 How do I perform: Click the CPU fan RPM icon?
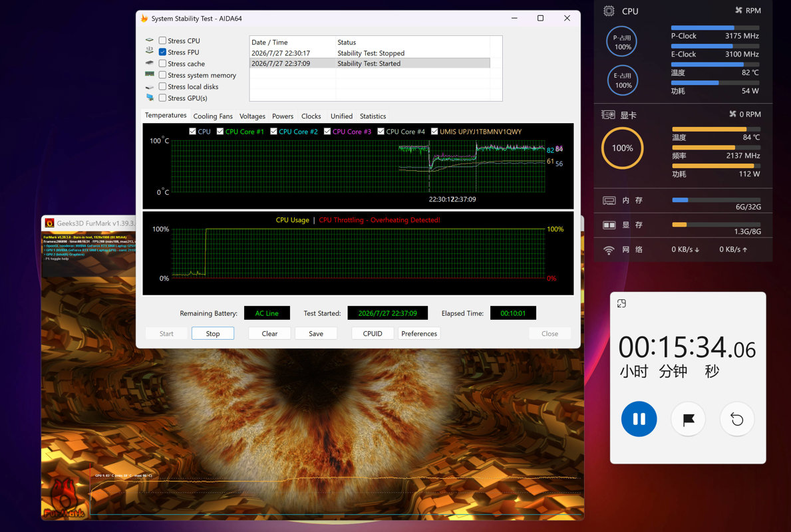(x=738, y=10)
